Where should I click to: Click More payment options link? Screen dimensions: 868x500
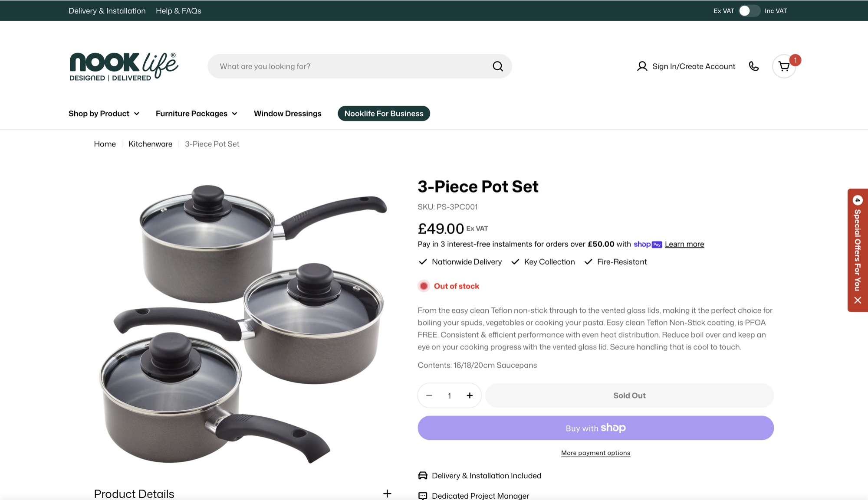point(595,453)
